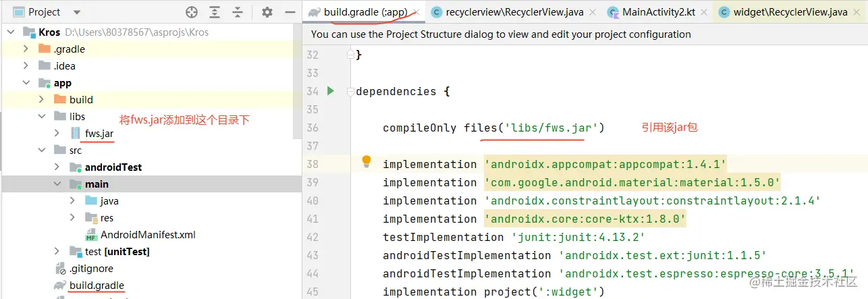Image resolution: width=868 pixels, height=299 pixels.
Task: Open the Project view dropdown
Action: point(76,12)
